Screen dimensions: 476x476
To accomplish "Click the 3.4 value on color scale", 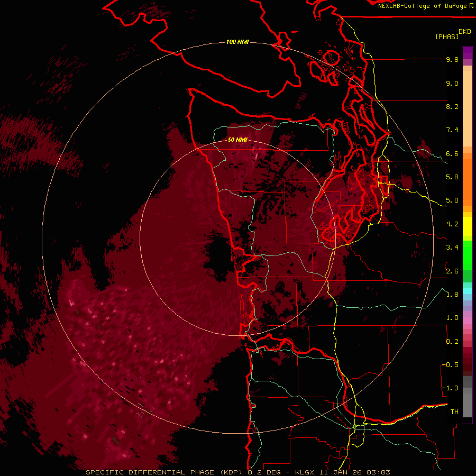I will 452,248.
